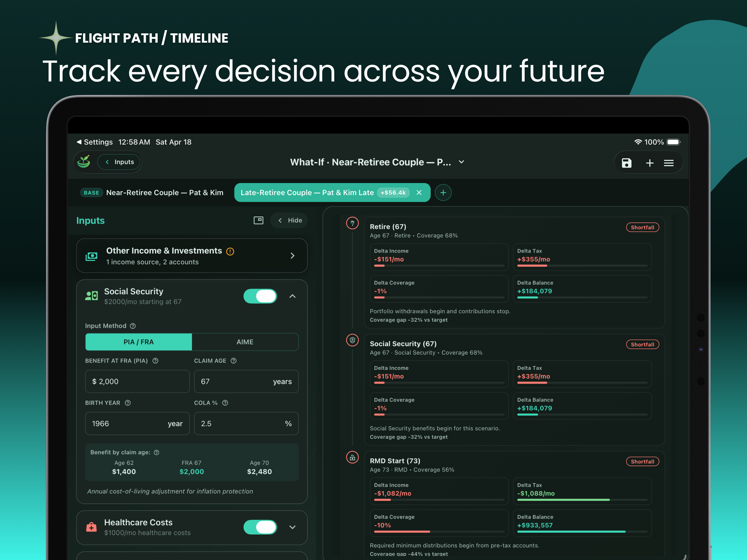Click the green sprout app logo
747x560 pixels.
(84, 162)
